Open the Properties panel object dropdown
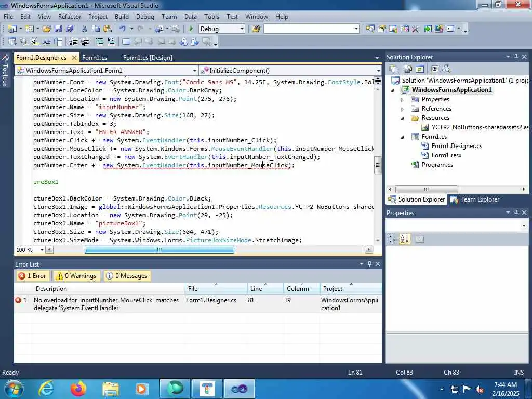Screen dimensions: 532x399 524,225
